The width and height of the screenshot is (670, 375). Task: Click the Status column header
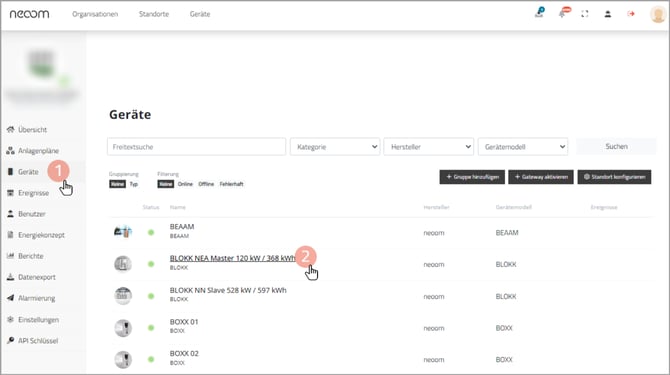[x=151, y=207]
